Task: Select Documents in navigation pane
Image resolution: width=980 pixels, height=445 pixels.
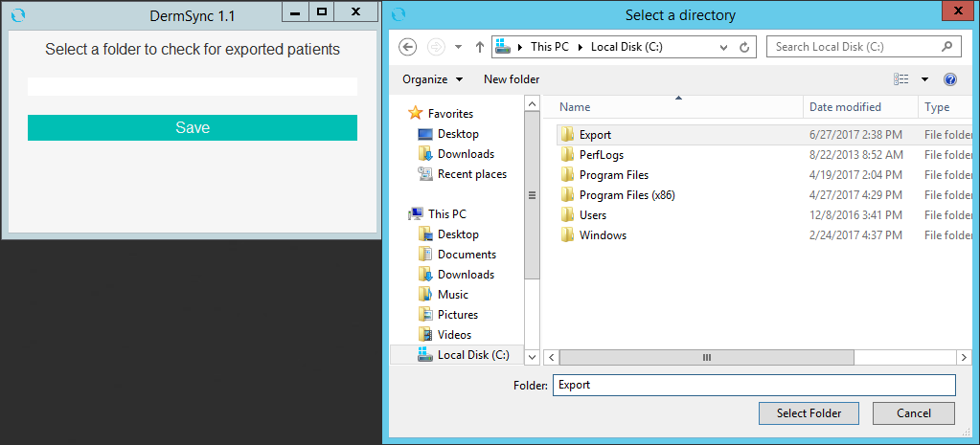Action: [x=467, y=255]
